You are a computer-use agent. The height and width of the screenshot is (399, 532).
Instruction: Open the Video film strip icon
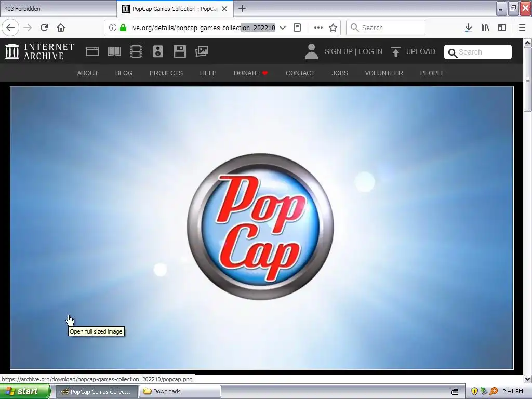pos(136,51)
